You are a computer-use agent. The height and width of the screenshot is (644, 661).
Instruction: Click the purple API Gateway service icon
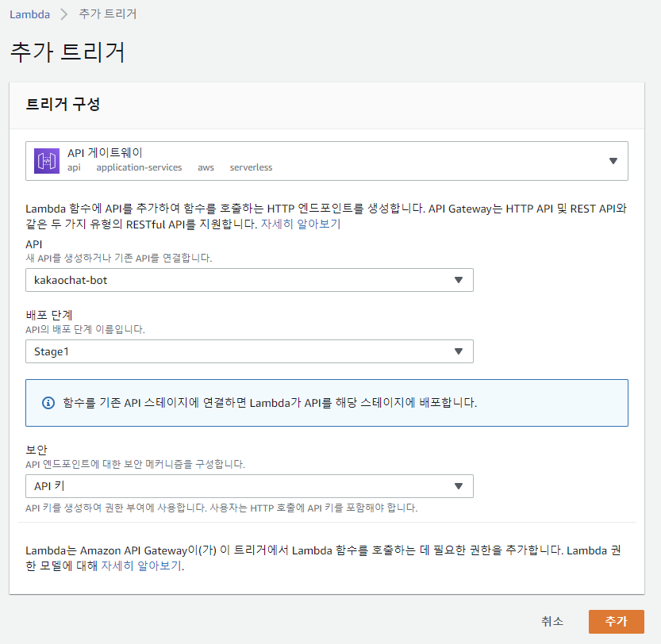pos(47,161)
